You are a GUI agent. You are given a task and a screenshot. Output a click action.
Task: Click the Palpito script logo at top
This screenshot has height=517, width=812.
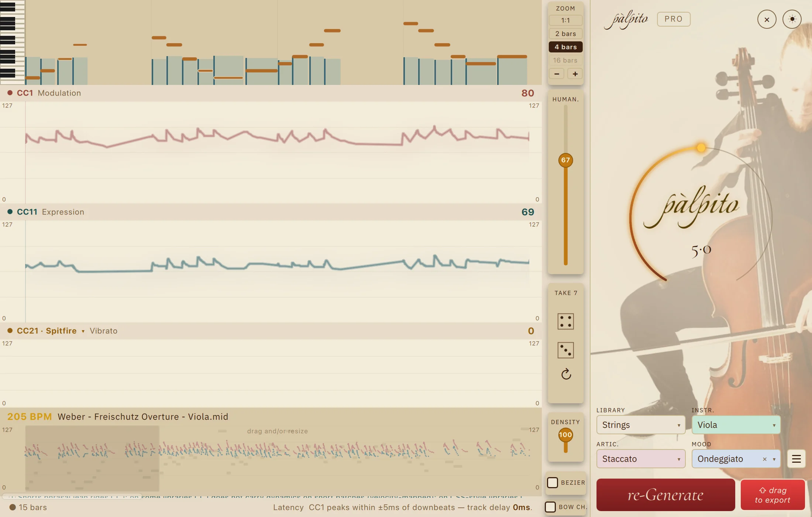tap(626, 20)
